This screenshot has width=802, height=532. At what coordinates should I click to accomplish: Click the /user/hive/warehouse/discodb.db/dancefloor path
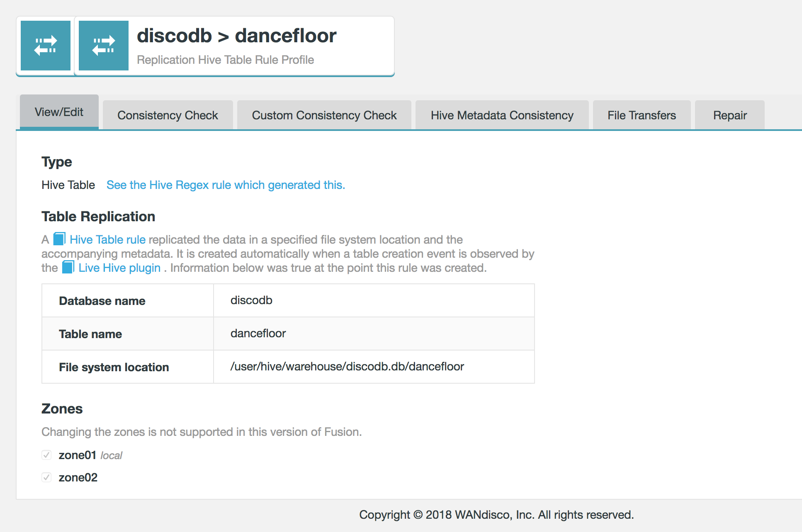pyautogui.click(x=347, y=366)
